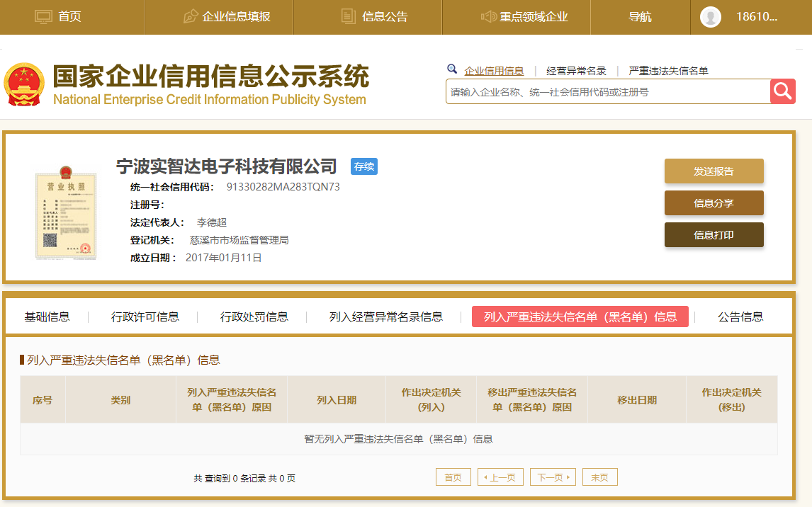Select the 企业信用信息 search type
The width and height of the screenshot is (812, 507).
pyautogui.click(x=494, y=71)
